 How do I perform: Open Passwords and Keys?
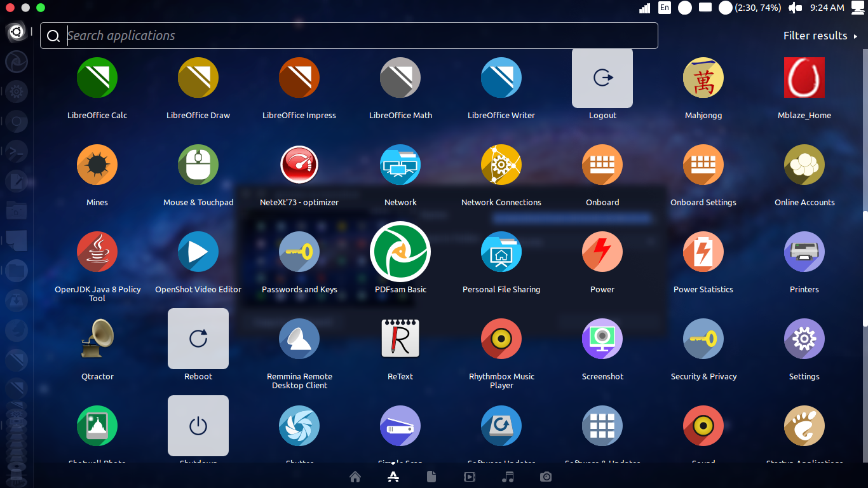[x=299, y=252]
